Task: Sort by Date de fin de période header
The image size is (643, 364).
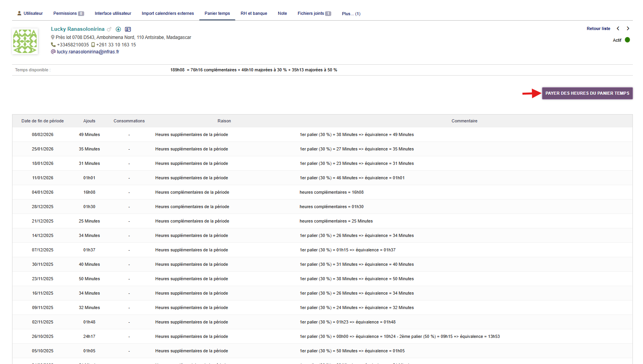Action: 42,121
